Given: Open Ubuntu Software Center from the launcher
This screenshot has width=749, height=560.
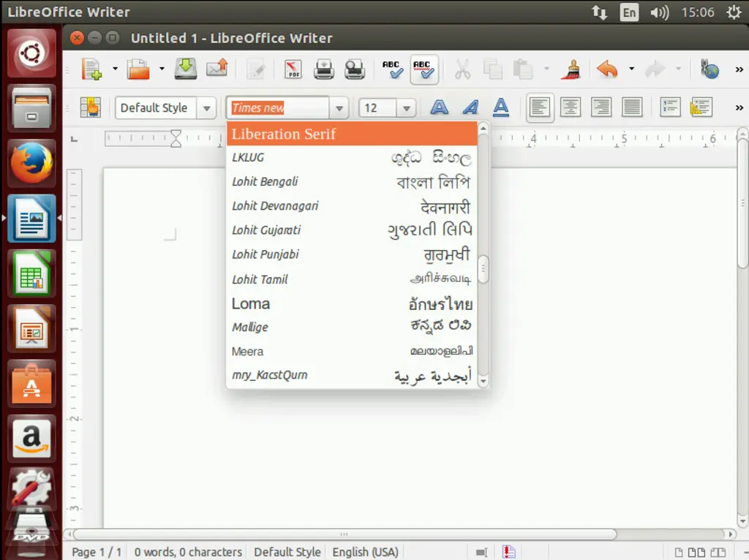Looking at the screenshot, I should (31, 383).
